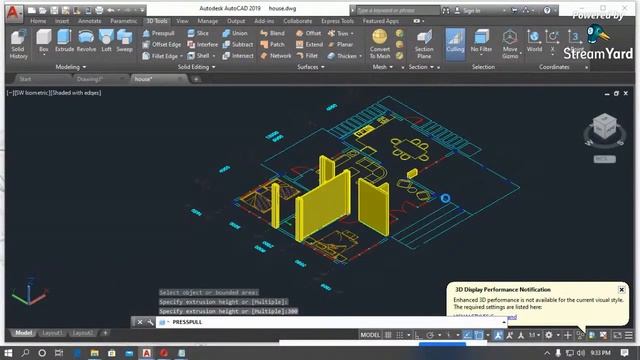Viewport: 640px width, 360px height.
Task: Expand the Solid Editing panel
Action: [x=196, y=67]
